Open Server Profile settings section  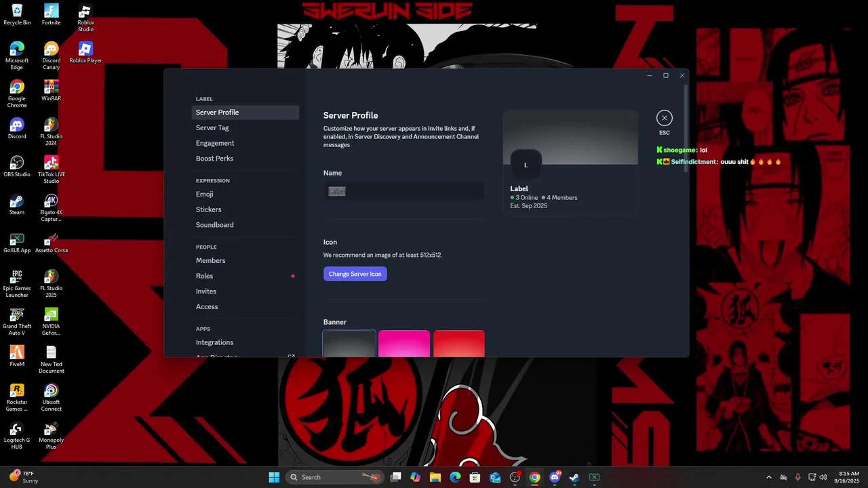click(245, 113)
